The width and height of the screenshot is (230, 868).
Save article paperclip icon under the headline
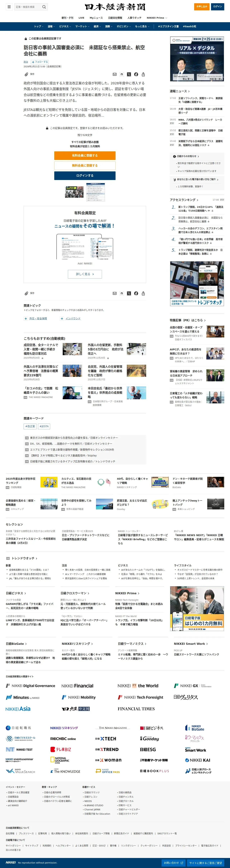(26, 74)
